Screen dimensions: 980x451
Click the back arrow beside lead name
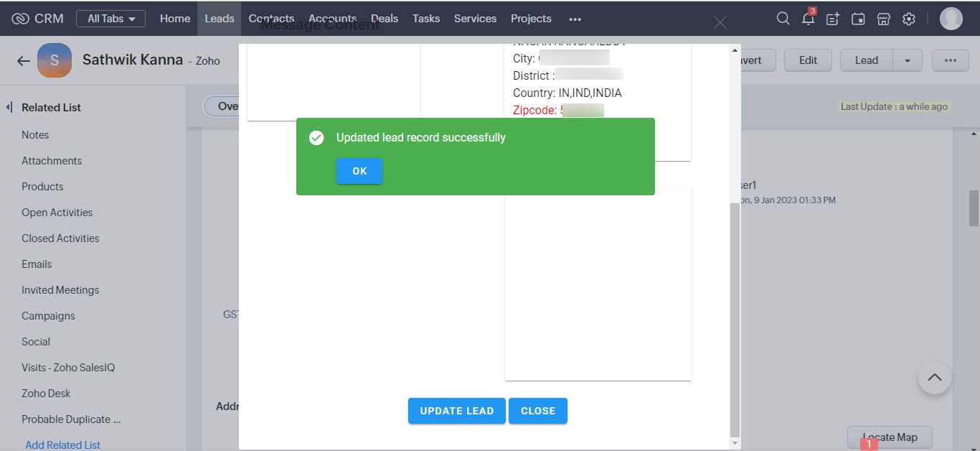(24, 61)
